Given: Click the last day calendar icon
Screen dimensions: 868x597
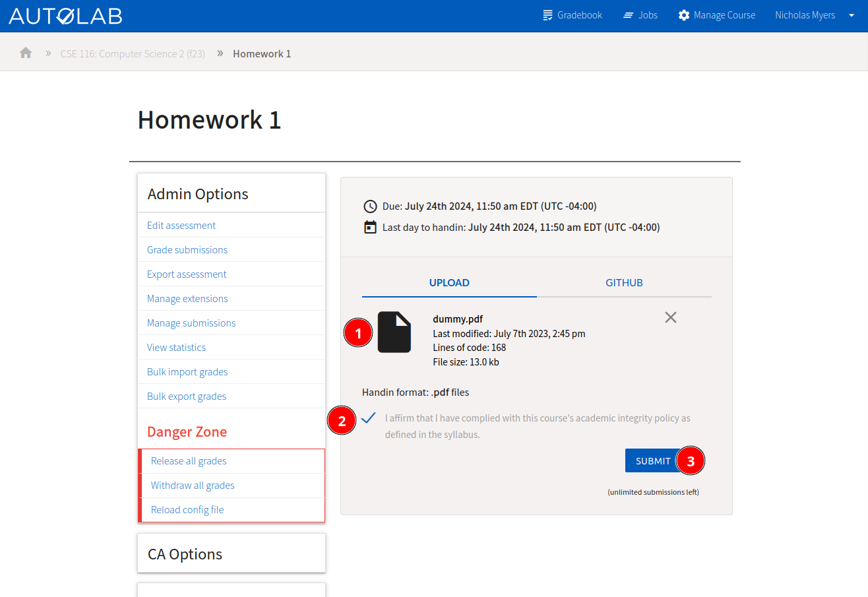Looking at the screenshot, I should pyautogui.click(x=370, y=227).
